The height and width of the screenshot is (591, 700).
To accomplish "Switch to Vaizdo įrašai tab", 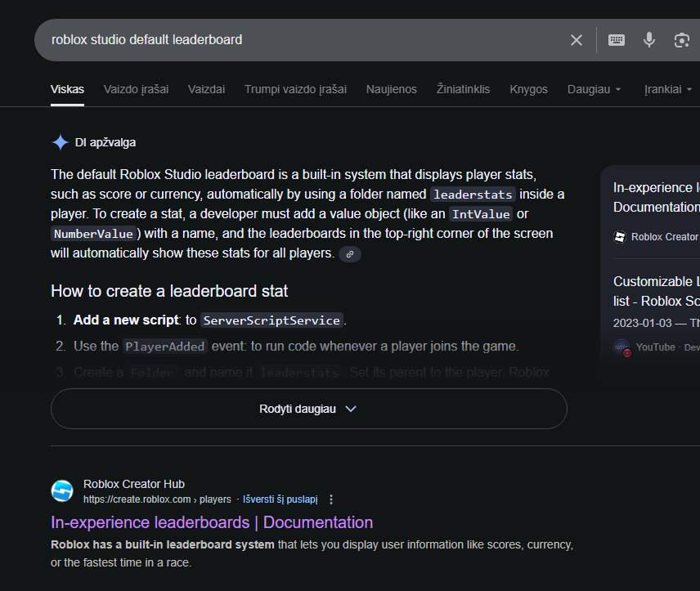I will [x=137, y=89].
